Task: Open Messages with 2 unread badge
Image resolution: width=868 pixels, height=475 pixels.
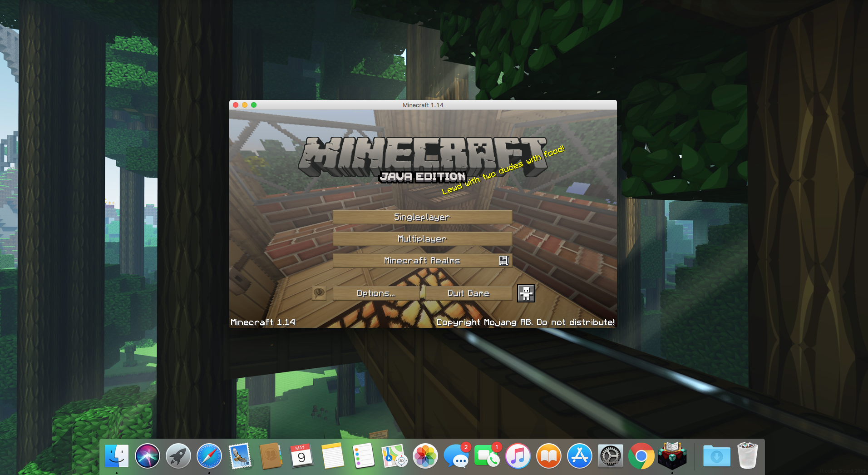Action: [x=456, y=456]
